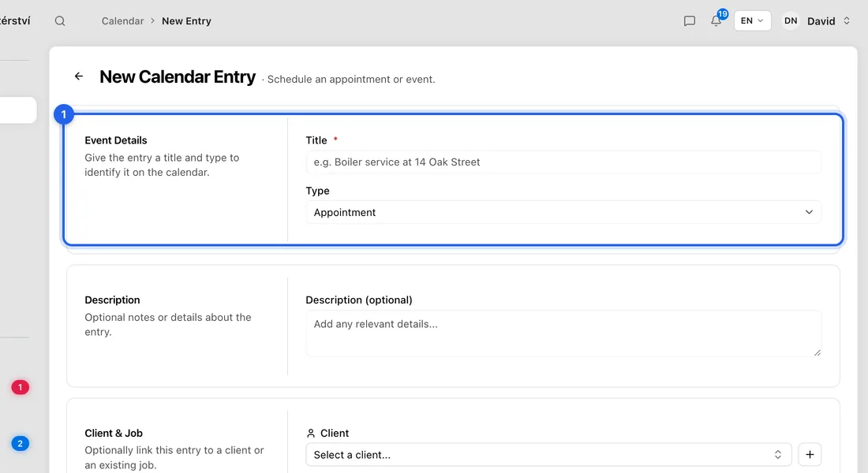Click the red badge showing 1 in sidebar
Viewport: 868px width, 473px height.
click(x=21, y=387)
